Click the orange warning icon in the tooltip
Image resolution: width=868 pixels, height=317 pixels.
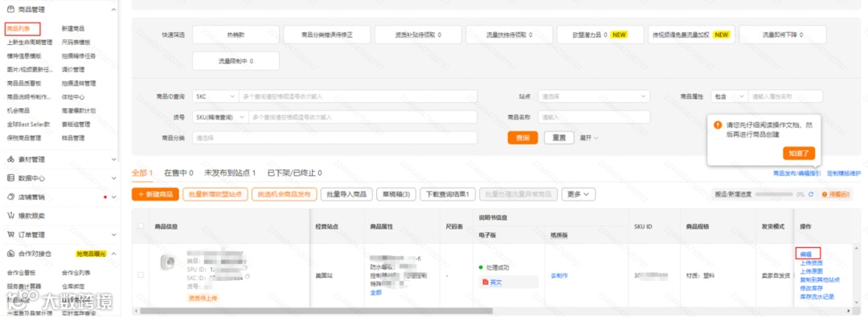[718, 125]
